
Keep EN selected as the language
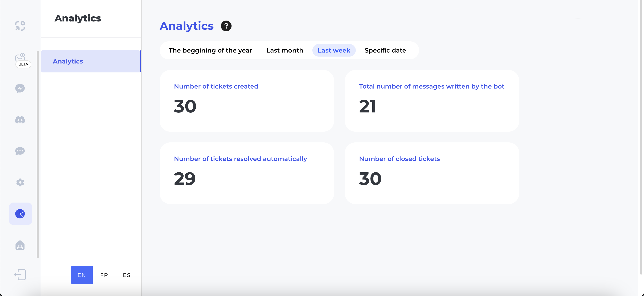[81, 275]
